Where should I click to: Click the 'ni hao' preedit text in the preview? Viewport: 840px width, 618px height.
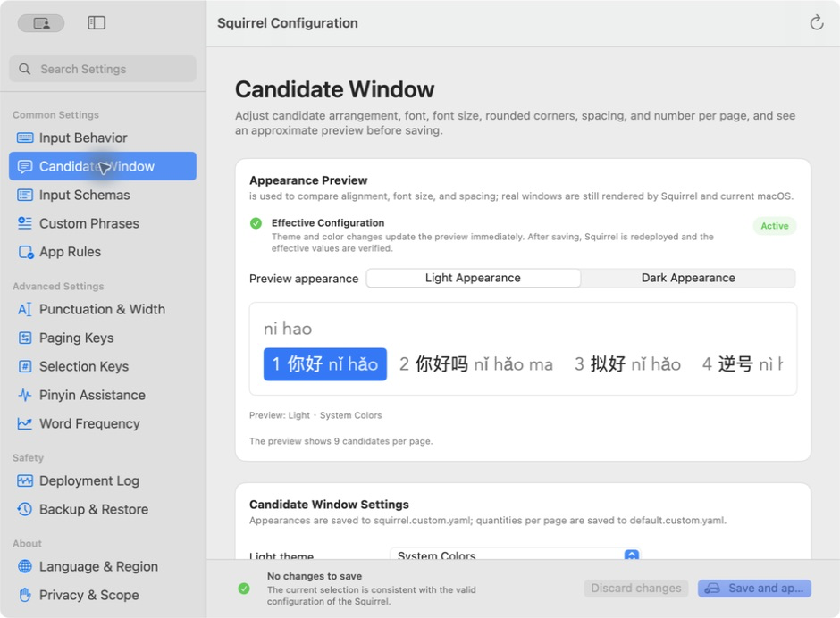(x=288, y=329)
